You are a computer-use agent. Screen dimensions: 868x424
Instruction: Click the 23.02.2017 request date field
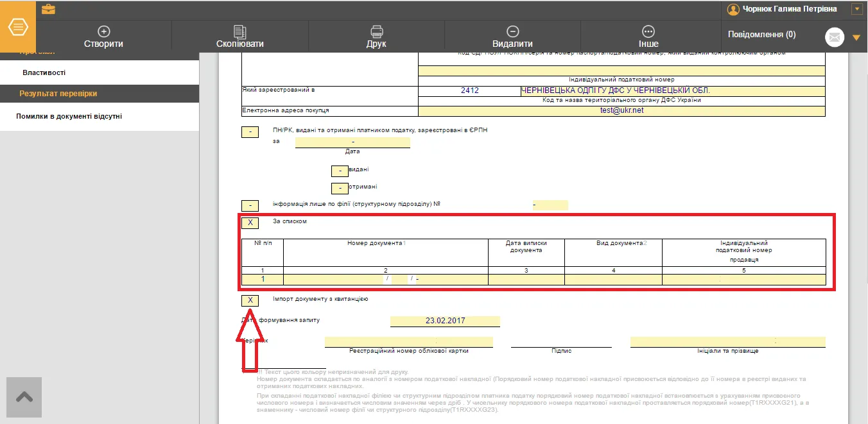445,321
